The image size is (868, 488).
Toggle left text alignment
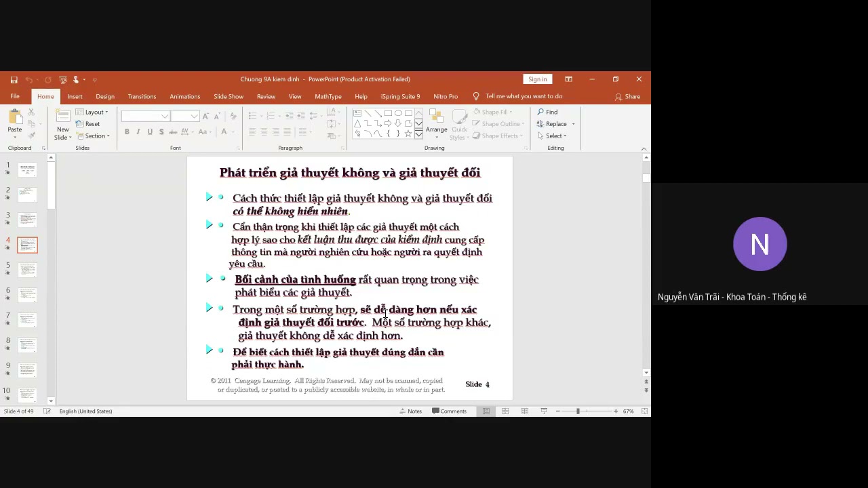coord(252,131)
